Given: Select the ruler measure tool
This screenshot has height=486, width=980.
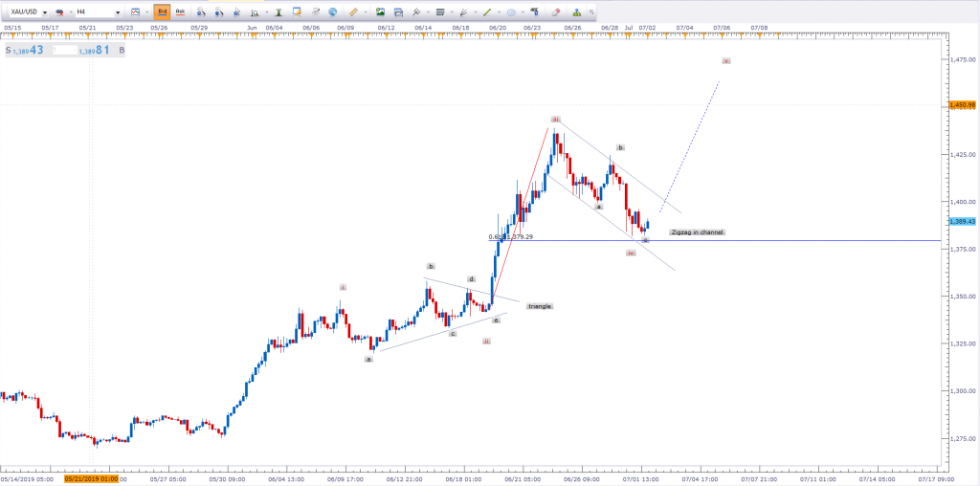Looking at the screenshot, I should pos(353,12).
